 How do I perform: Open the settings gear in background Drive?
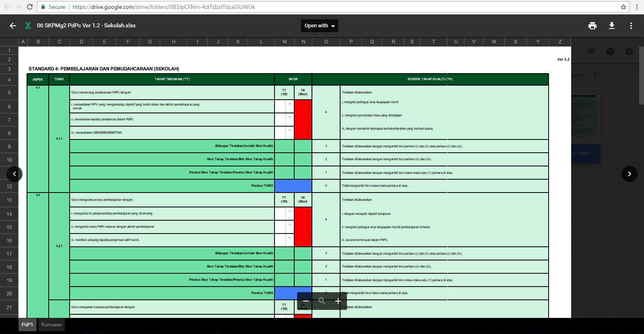click(630, 51)
